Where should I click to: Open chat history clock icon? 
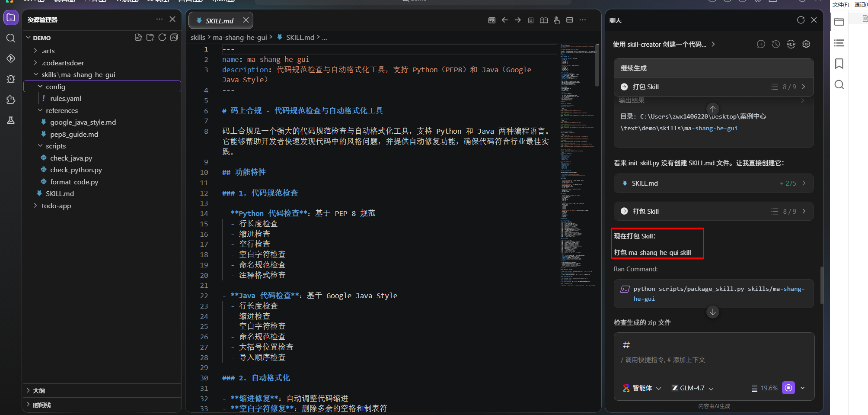(775, 44)
